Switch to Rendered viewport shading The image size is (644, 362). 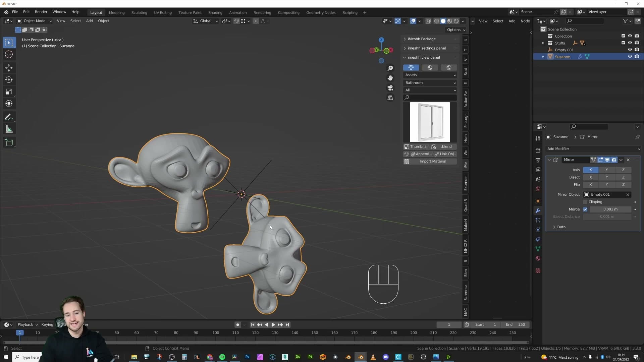(x=456, y=21)
